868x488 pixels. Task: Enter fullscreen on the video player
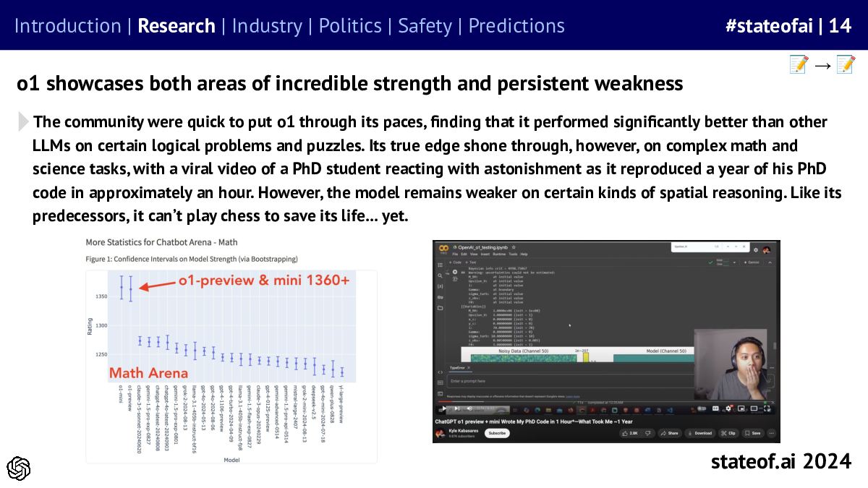pos(767,408)
